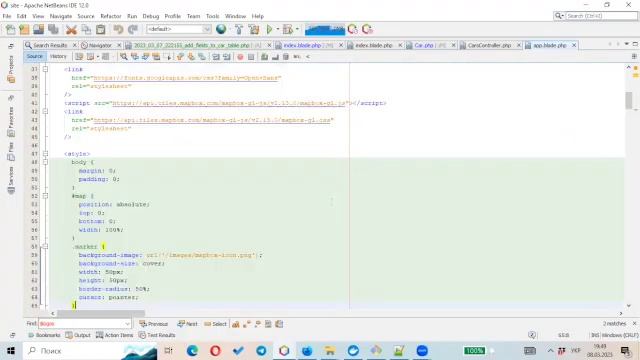Click the Next button in find bar
The image size is (640, 360).
point(187,324)
